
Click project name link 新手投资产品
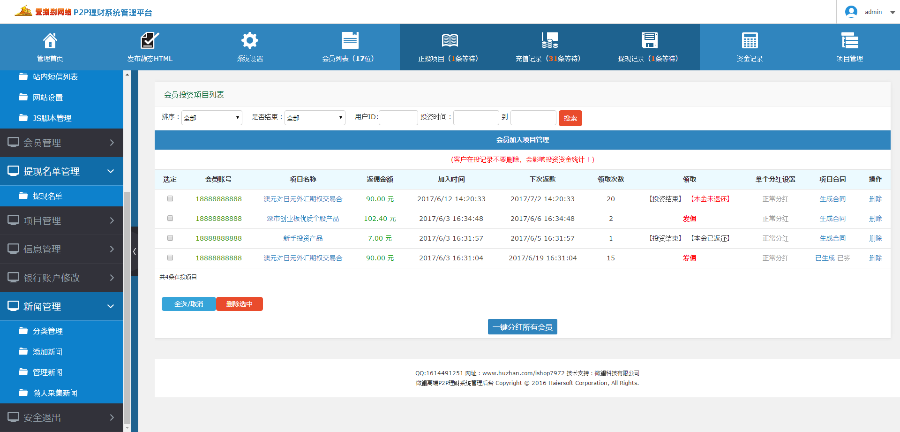(x=303, y=238)
